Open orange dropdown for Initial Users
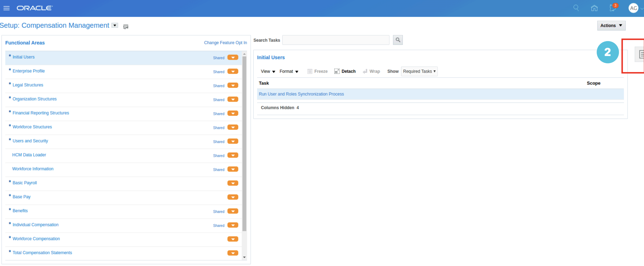The width and height of the screenshot is (644, 266). point(233,57)
